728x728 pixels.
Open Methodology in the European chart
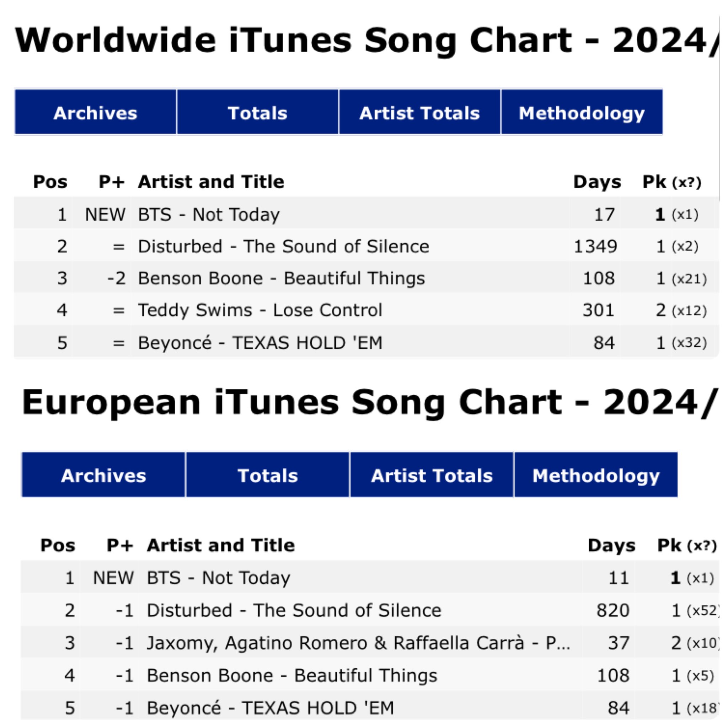(596, 475)
